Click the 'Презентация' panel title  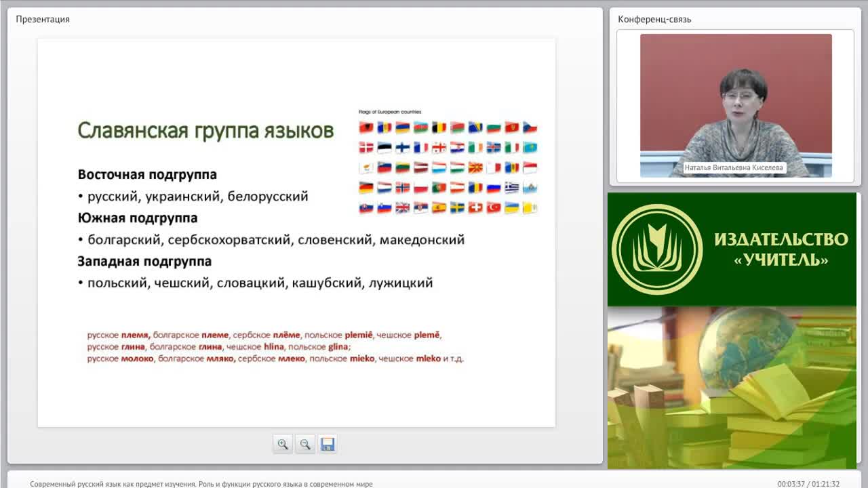[x=43, y=19]
